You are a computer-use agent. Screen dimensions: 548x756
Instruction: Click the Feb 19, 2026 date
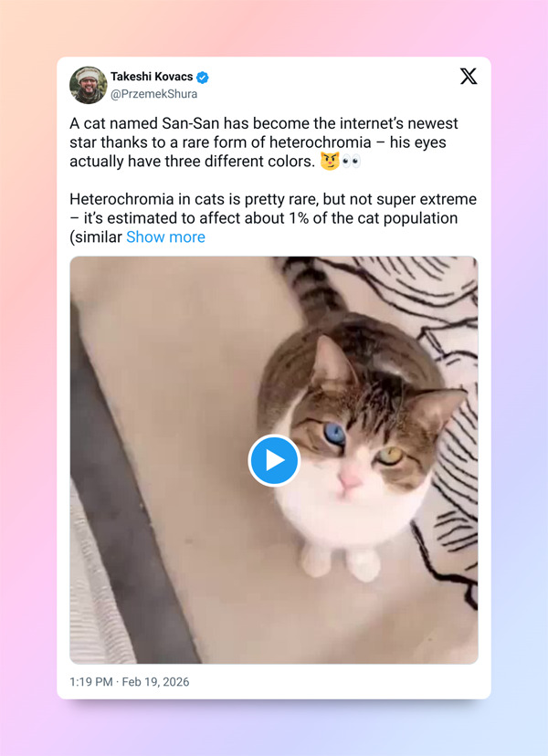155,682
